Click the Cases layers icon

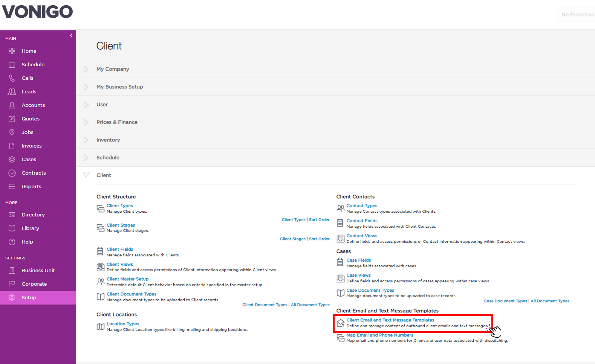pyautogui.click(x=12, y=159)
